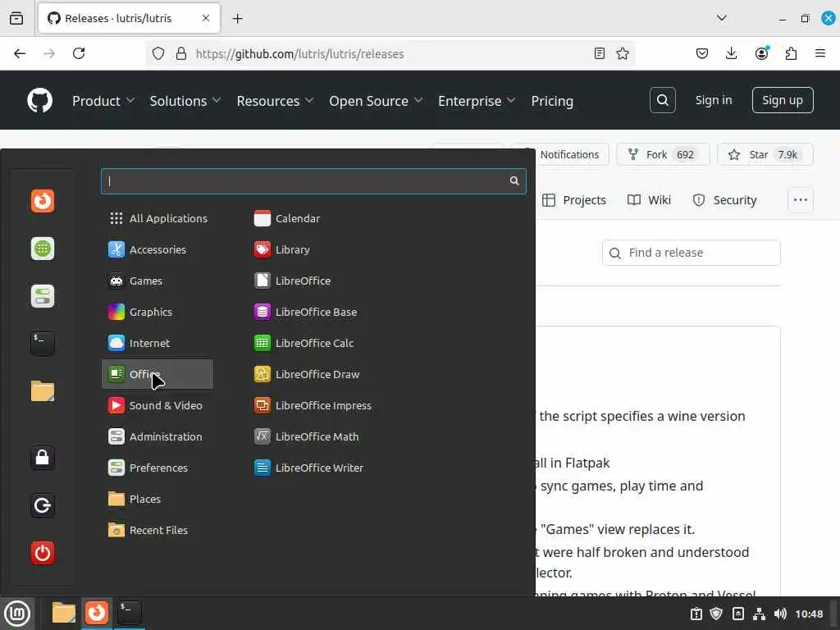Open Terminal from the taskbar
Image resolution: width=840 pixels, height=630 pixels.
click(129, 613)
